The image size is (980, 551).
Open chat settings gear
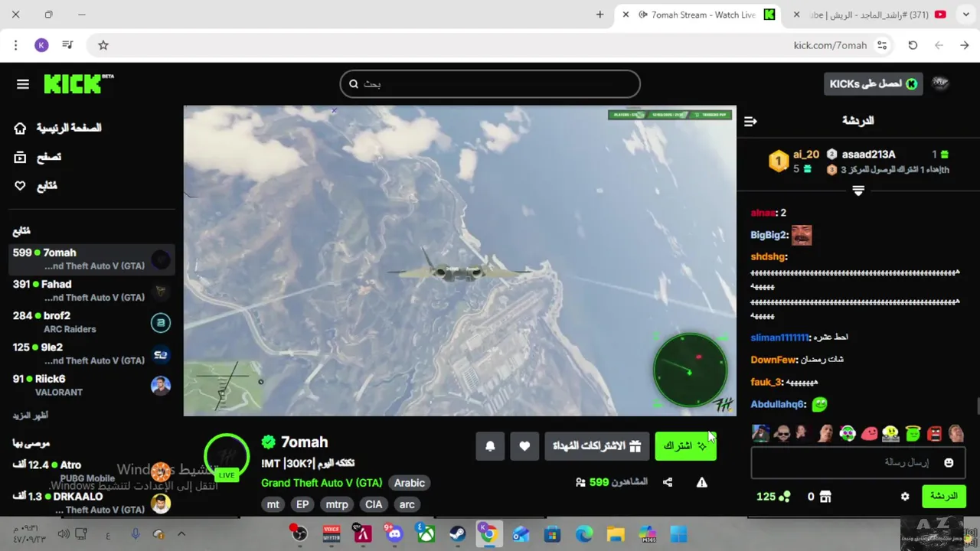pos(905,497)
